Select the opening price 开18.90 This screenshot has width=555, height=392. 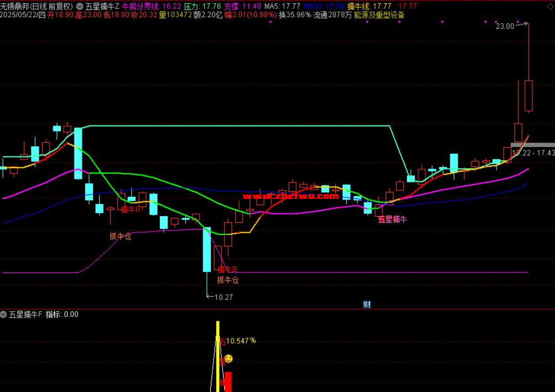[x=60, y=15]
